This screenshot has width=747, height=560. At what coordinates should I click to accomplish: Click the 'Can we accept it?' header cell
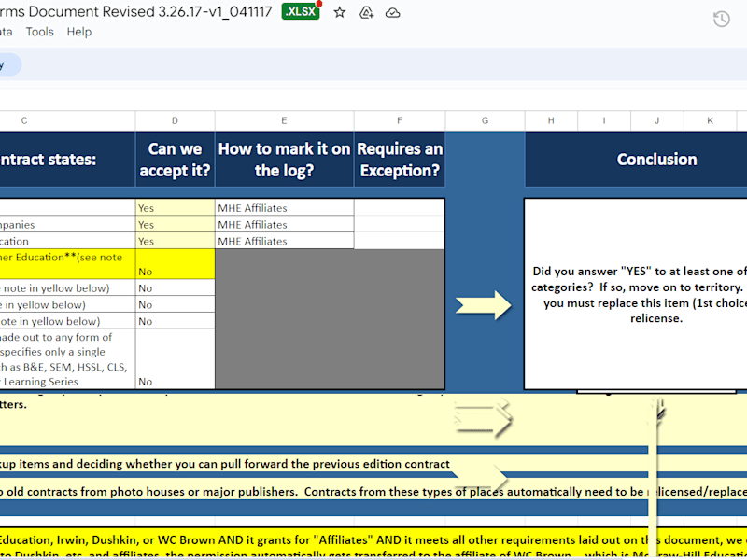[x=175, y=160]
